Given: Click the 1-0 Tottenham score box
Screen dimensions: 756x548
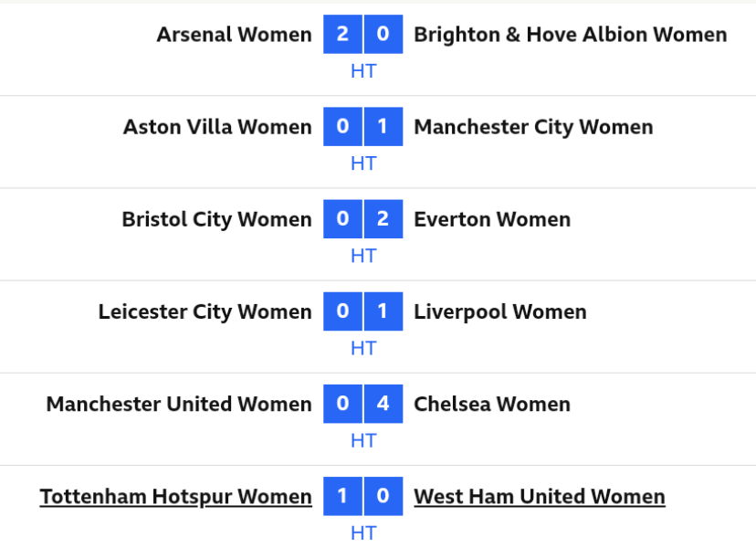Looking at the screenshot, I should 362,496.
